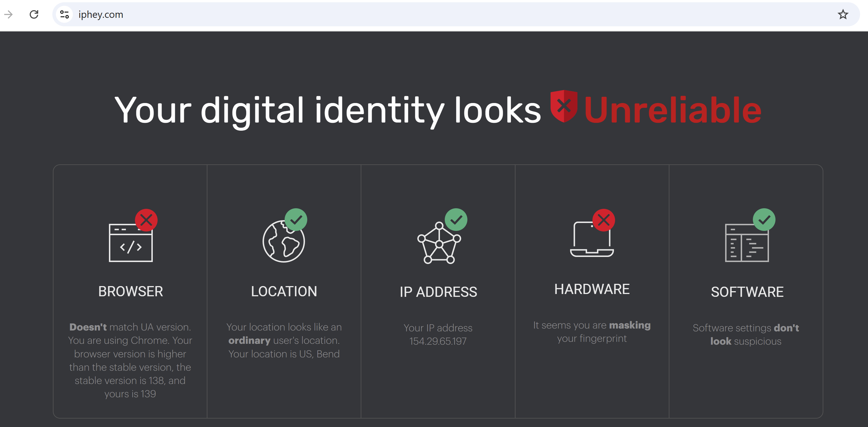868x427 pixels.
Task: Select the BROWSER heading
Action: coord(130,291)
